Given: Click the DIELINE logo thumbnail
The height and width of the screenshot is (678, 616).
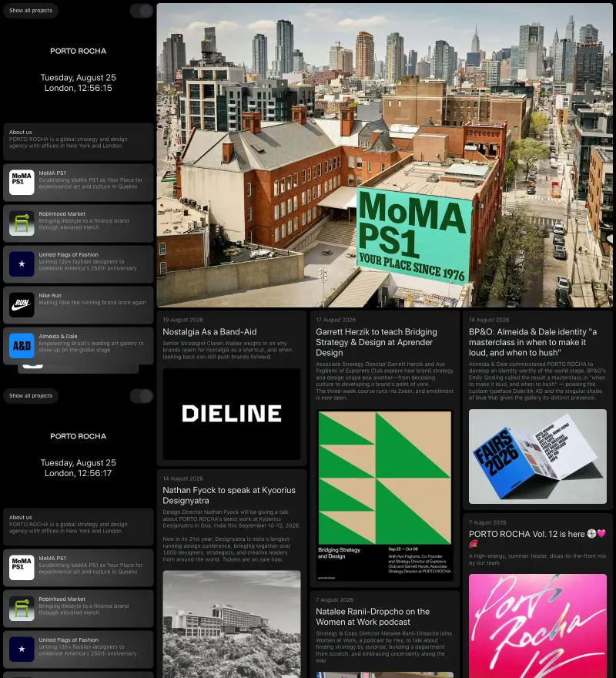Looking at the screenshot, I should [x=232, y=414].
